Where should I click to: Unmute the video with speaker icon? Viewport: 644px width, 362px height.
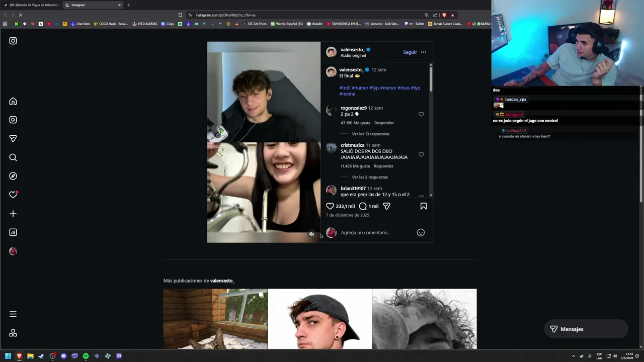tap(311, 234)
